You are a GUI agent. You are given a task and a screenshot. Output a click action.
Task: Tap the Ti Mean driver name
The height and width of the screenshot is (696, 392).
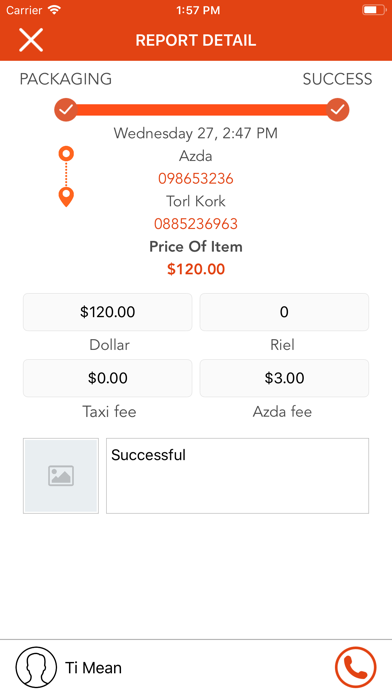coord(93,668)
